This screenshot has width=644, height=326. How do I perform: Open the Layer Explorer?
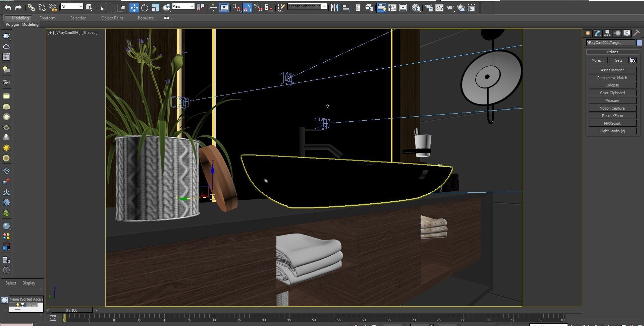pyautogui.click(x=369, y=7)
